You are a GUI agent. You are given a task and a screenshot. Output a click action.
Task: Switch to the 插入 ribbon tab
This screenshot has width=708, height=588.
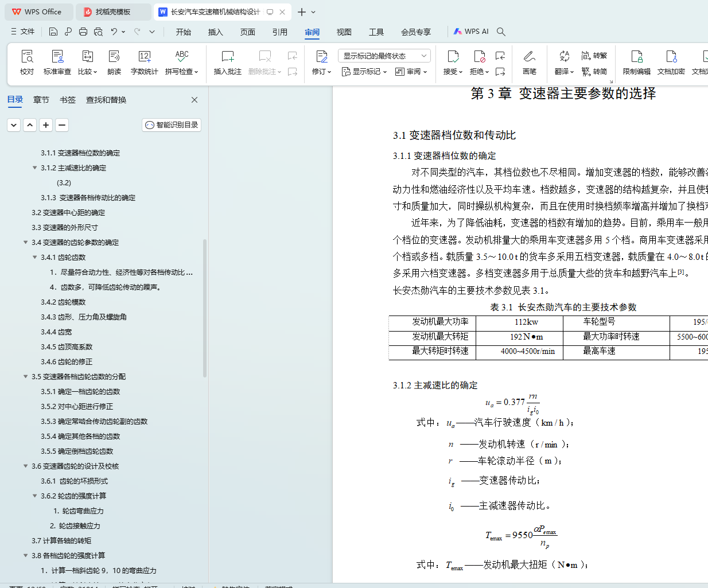pos(216,32)
